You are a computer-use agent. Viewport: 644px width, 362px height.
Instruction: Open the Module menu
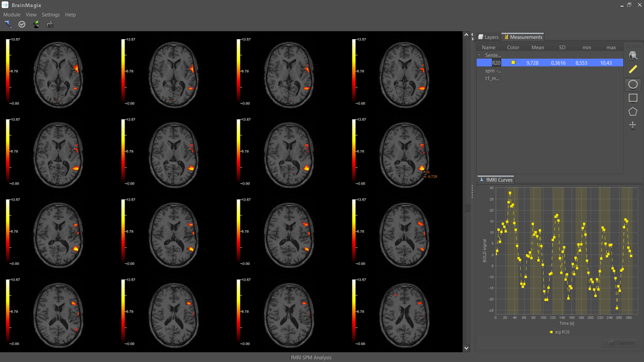[x=12, y=14]
